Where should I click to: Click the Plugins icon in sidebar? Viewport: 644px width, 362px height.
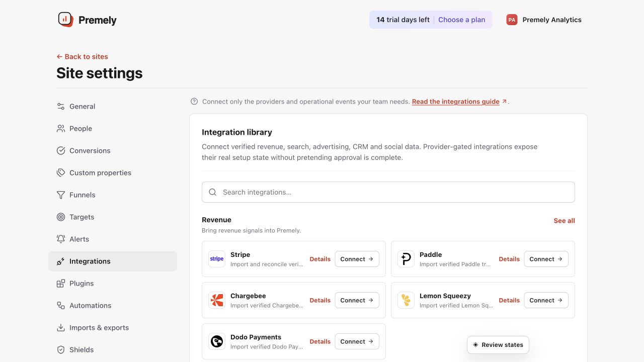[61, 284]
